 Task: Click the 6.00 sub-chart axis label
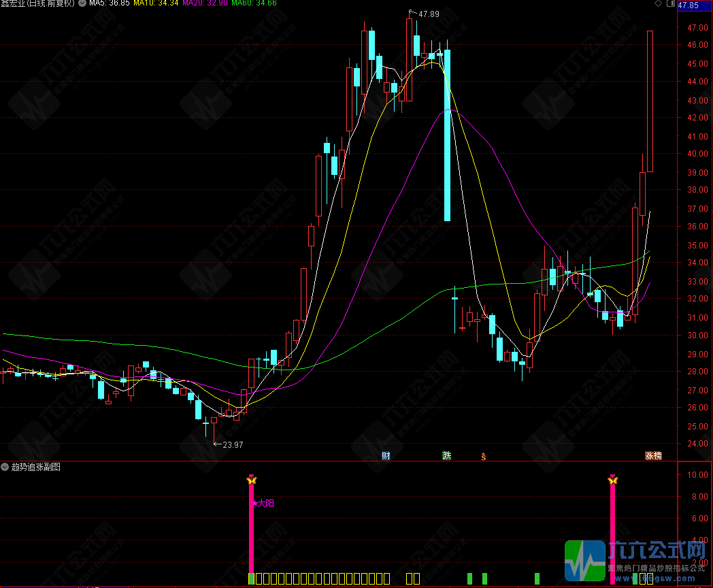[700, 519]
